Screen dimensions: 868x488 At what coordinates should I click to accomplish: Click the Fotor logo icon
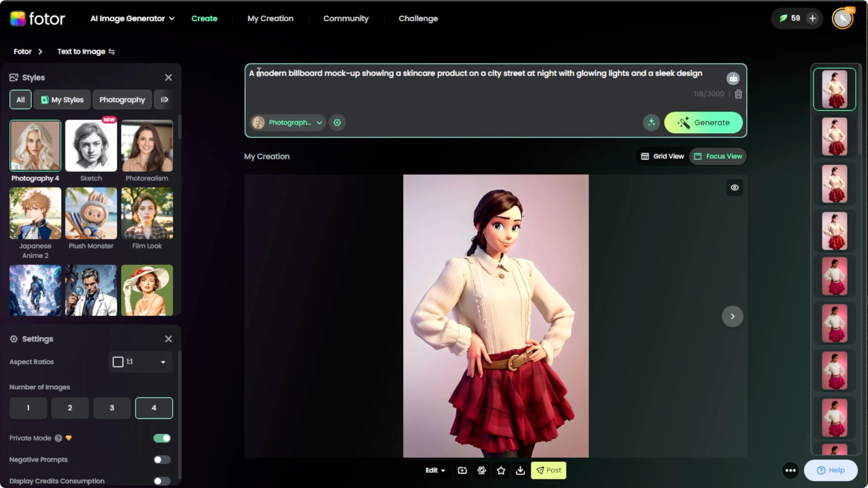pyautogui.click(x=17, y=19)
